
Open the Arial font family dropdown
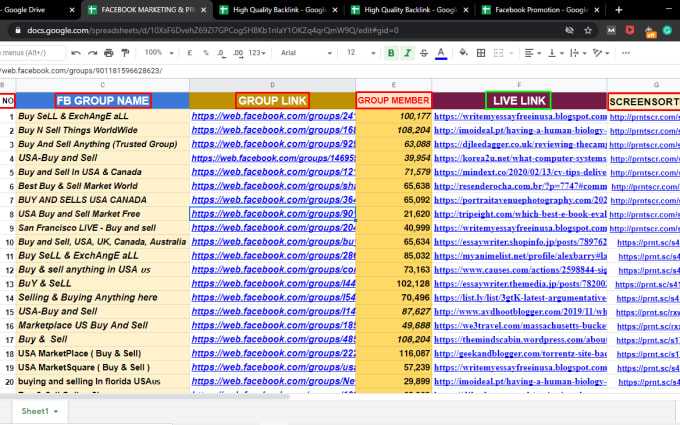tap(306, 53)
